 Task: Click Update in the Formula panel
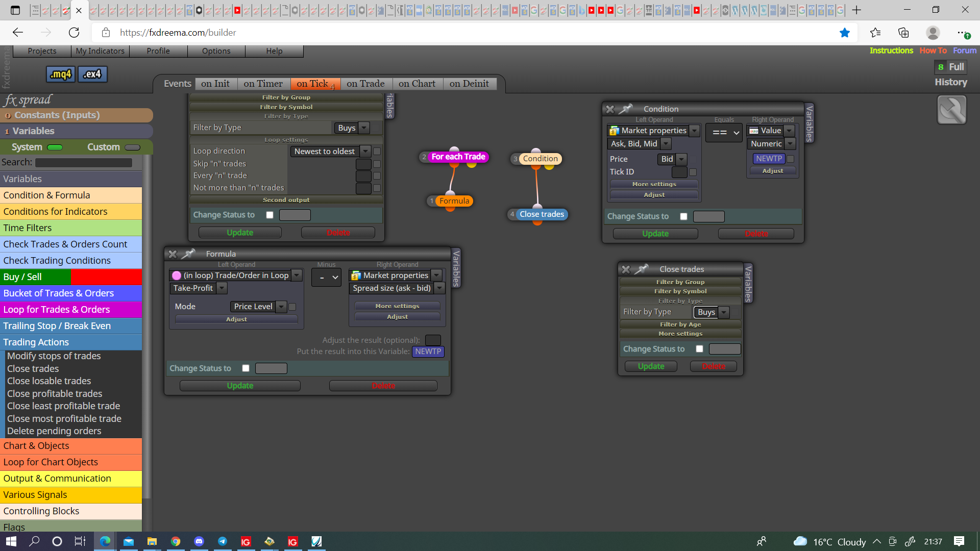point(240,386)
